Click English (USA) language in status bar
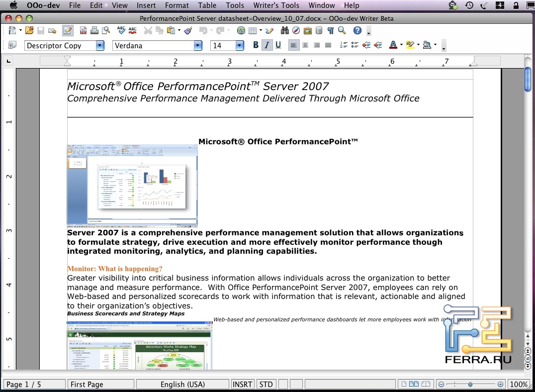The image size is (535, 392). tap(182, 385)
